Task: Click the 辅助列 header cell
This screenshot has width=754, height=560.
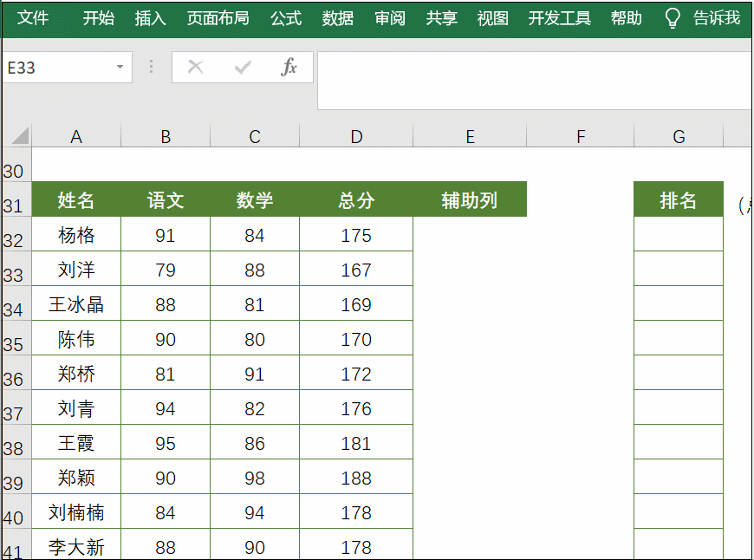Action: click(x=470, y=199)
